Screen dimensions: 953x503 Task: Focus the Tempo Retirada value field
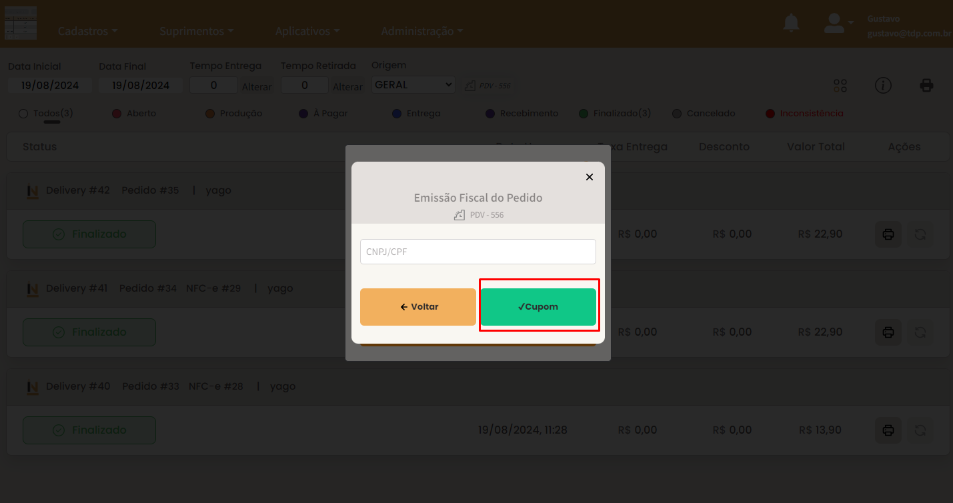tap(304, 85)
